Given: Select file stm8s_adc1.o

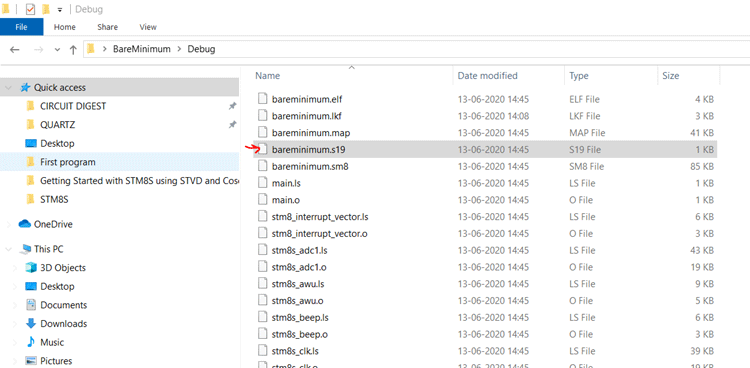Looking at the screenshot, I should (x=299, y=267).
